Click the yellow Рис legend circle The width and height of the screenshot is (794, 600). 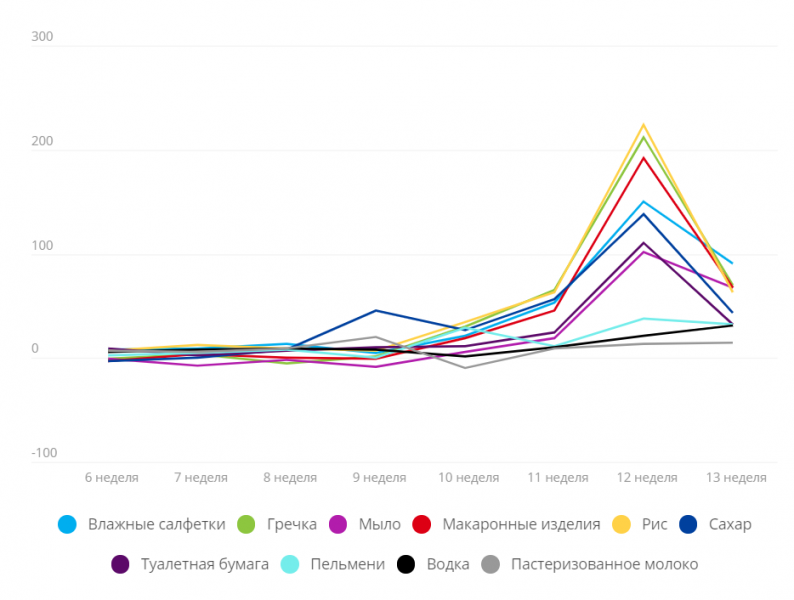(x=621, y=524)
